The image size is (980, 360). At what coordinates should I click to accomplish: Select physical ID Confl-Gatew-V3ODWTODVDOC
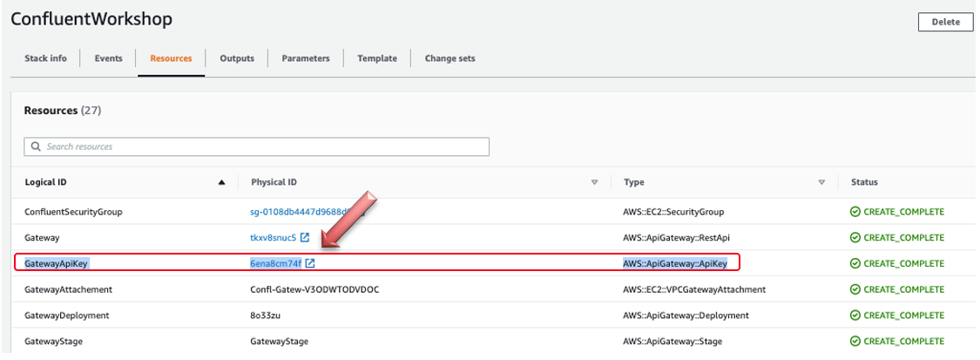point(315,290)
